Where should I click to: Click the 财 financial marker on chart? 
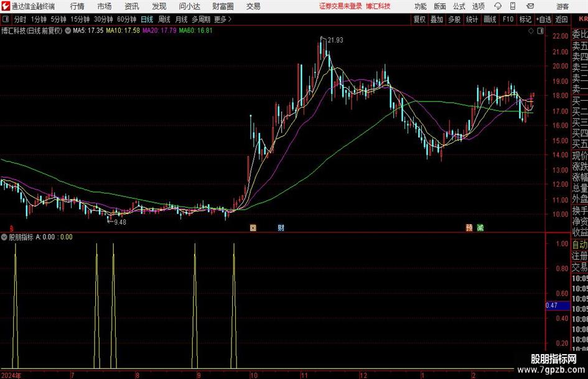click(x=281, y=227)
